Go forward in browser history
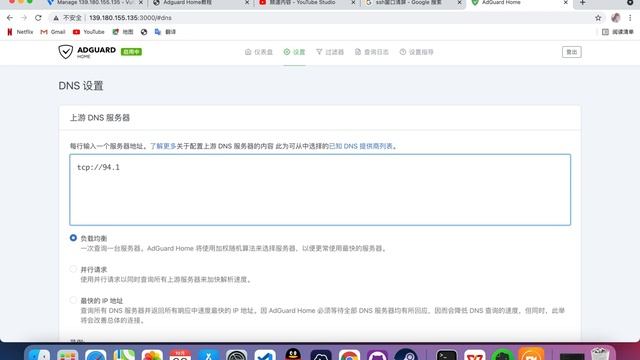Screen dimensions: 640x360 point(24,18)
